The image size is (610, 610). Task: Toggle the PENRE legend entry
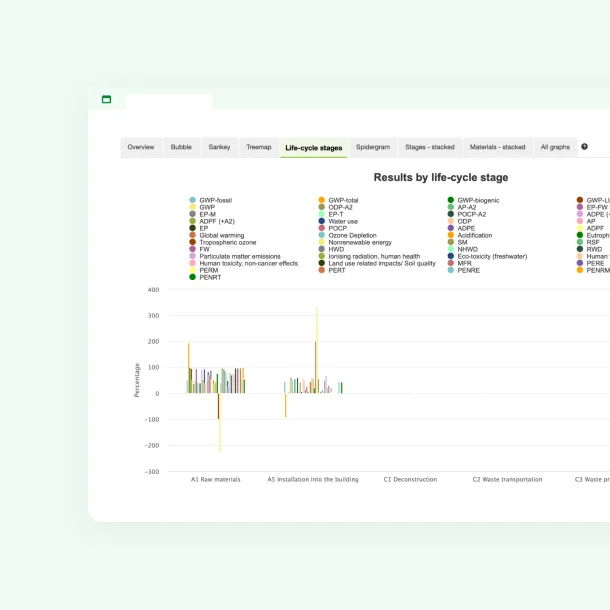(x=463, y=270)
